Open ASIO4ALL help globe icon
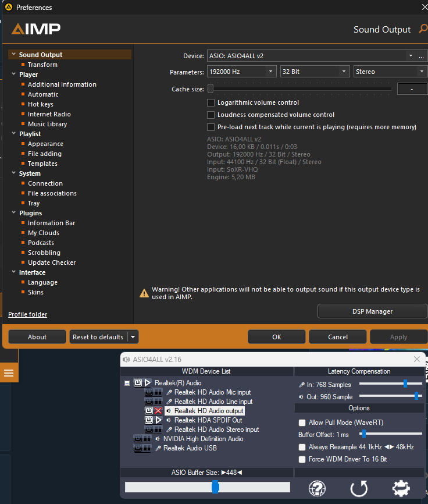 pyautogui.click(x=317, y=488)
